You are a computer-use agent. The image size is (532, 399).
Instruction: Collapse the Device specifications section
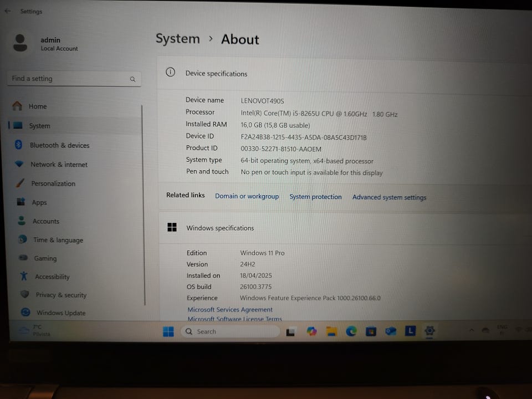(344, 73)
